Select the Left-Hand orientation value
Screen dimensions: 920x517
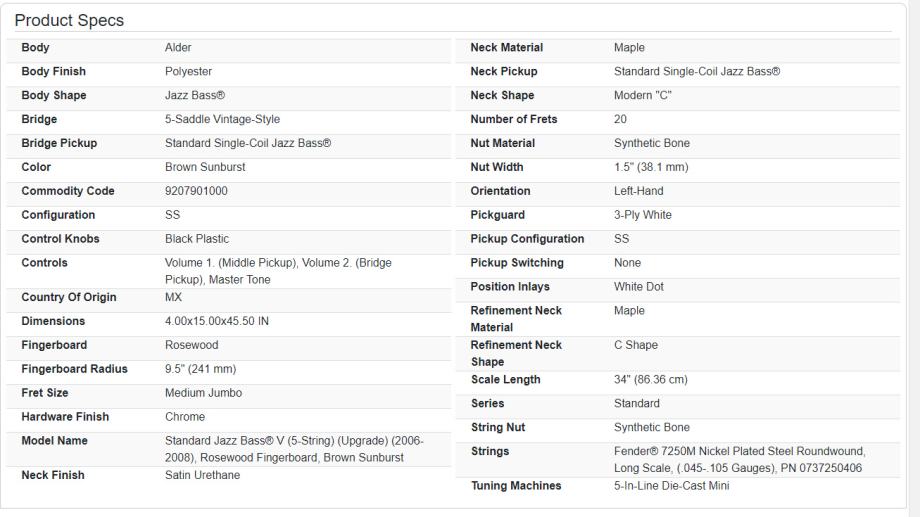tap(638, 192)
